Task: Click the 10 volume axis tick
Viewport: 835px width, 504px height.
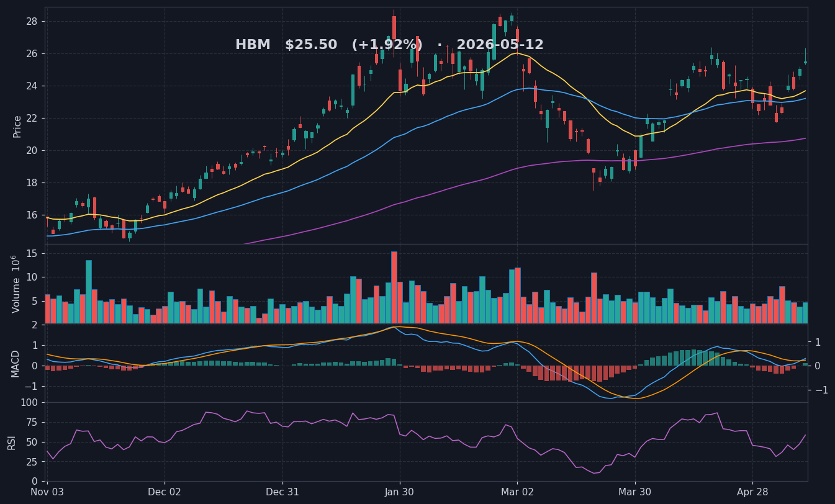Action: (x=32, y=277)
